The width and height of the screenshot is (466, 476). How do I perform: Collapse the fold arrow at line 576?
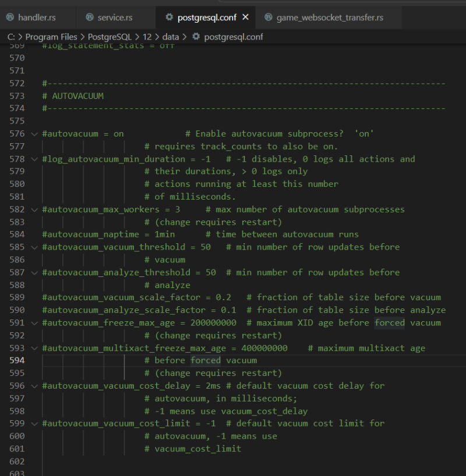(34, 134)
